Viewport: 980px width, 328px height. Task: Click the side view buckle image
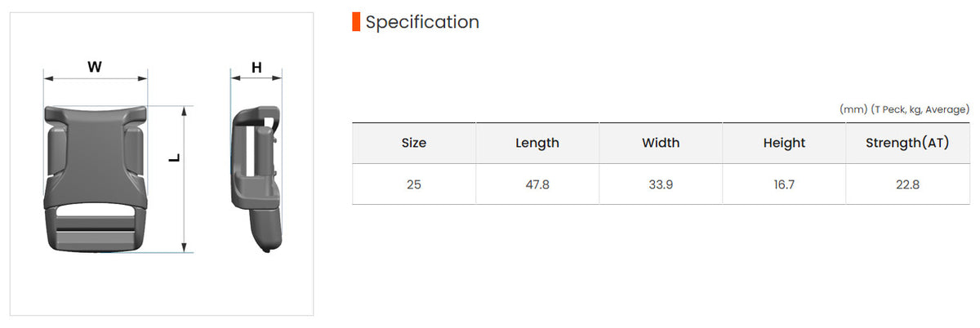[257, 180]
